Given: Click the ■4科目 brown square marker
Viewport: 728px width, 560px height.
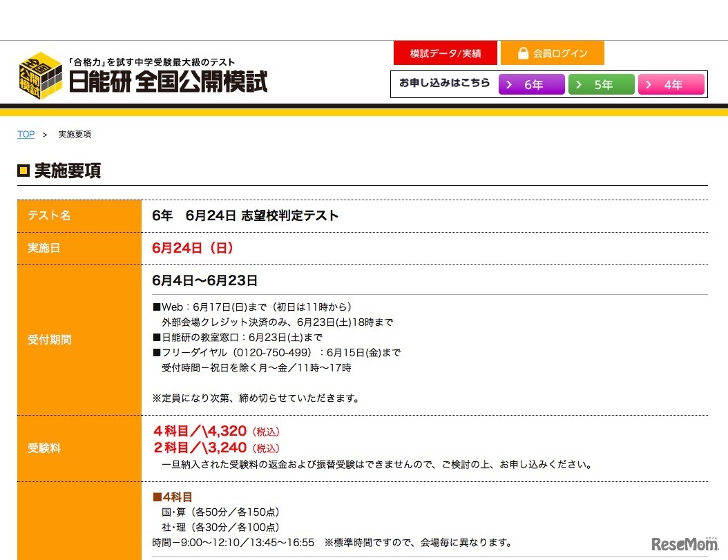Looking at the screenshot, I should pyautogui.click(x=156, y=496).
